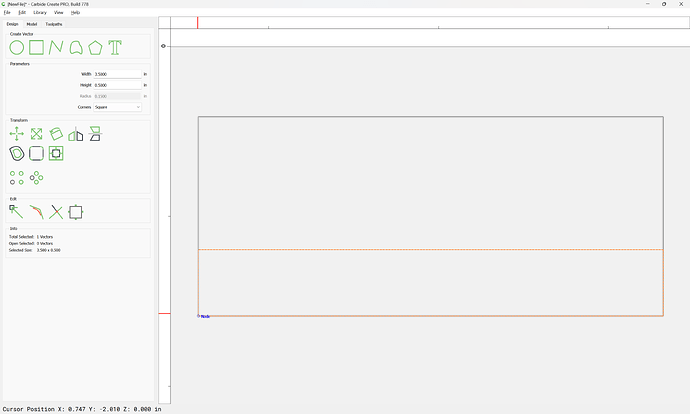Open the Corners dropdown set to Square

(x=117, y=107)
